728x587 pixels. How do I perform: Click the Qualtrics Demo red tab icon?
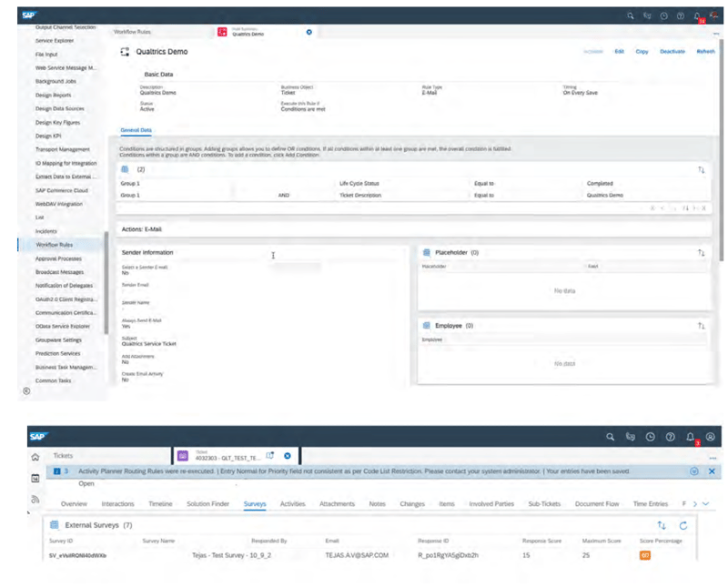click(222, 32)
